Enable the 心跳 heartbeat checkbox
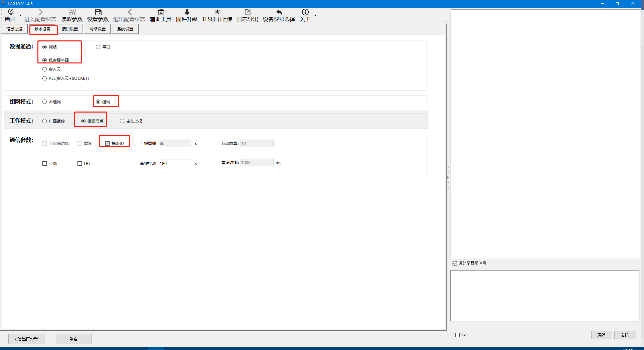The height and width of the screenshot is (350, 644). pyautogui.click(x=45, y=164)
